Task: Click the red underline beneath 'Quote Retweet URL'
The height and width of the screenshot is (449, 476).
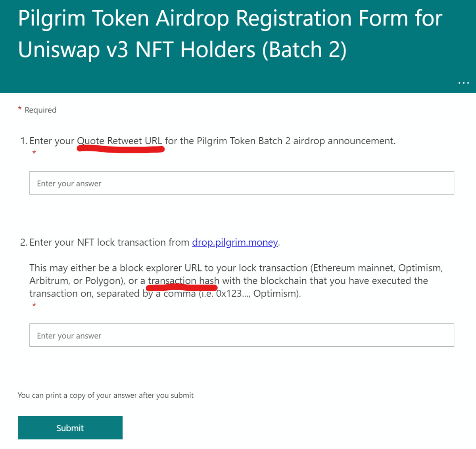Action: [120, 148]
